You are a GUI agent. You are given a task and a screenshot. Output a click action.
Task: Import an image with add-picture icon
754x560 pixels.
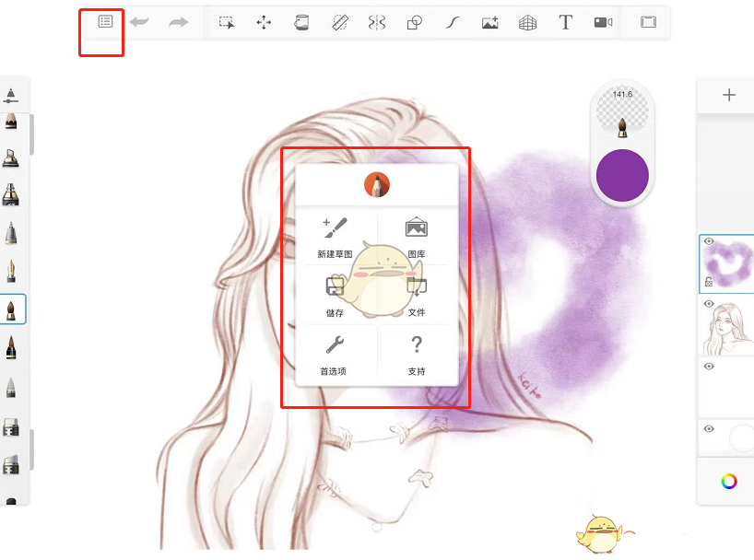490,22
